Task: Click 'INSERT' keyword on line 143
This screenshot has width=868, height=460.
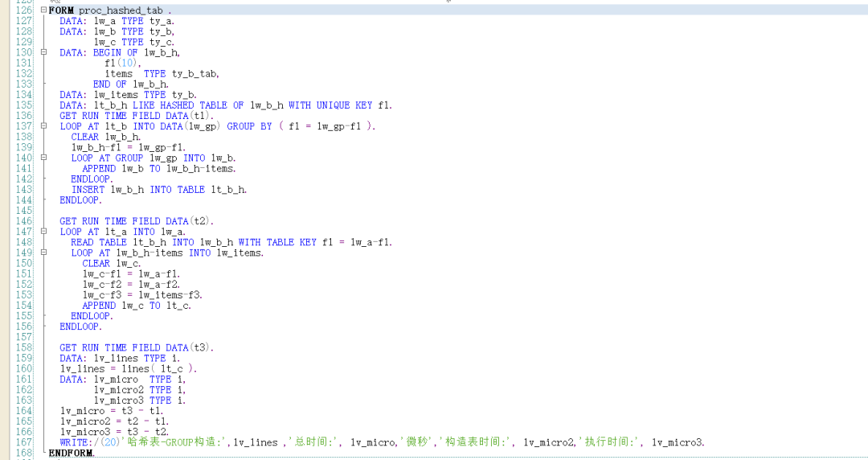Action: 88,189
